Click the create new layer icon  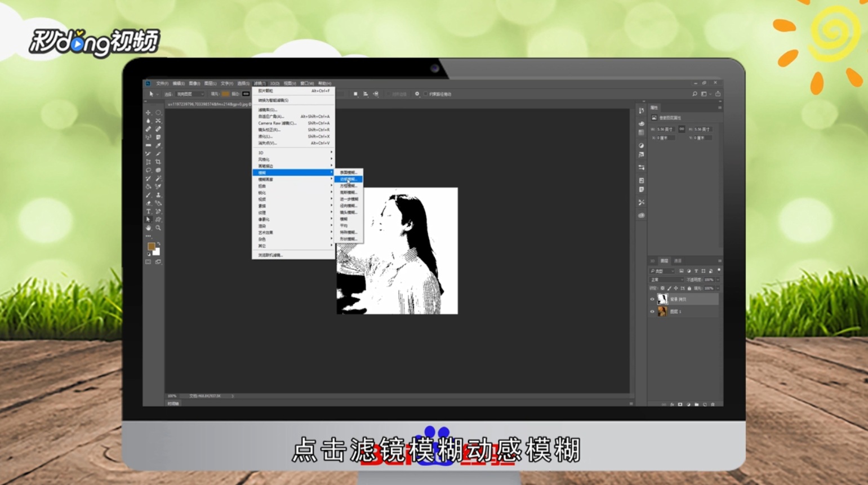(705, 404)
